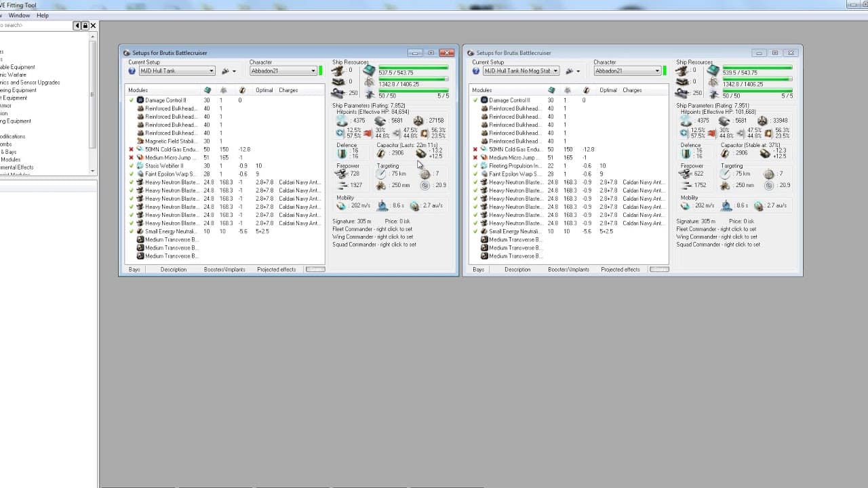Screen dimensions: 868x488
Task: Toggle Damage Control II checkmark in MJD Hull Tank window
Action: [x=132, y=100]
